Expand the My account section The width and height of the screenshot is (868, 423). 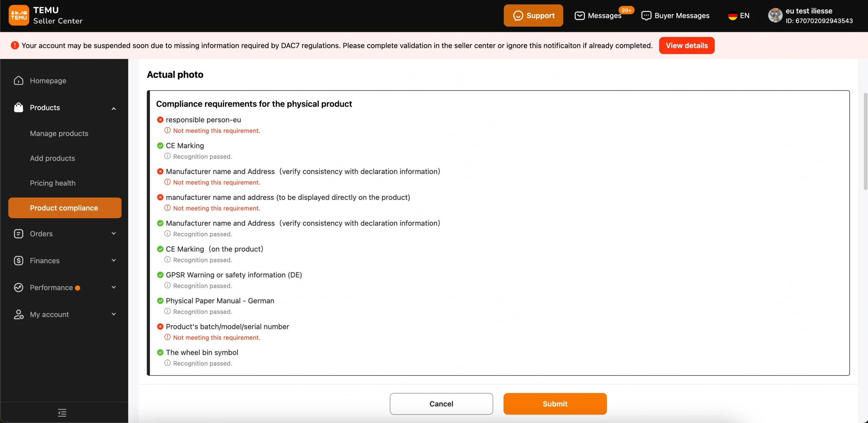(x=114, y=314)
